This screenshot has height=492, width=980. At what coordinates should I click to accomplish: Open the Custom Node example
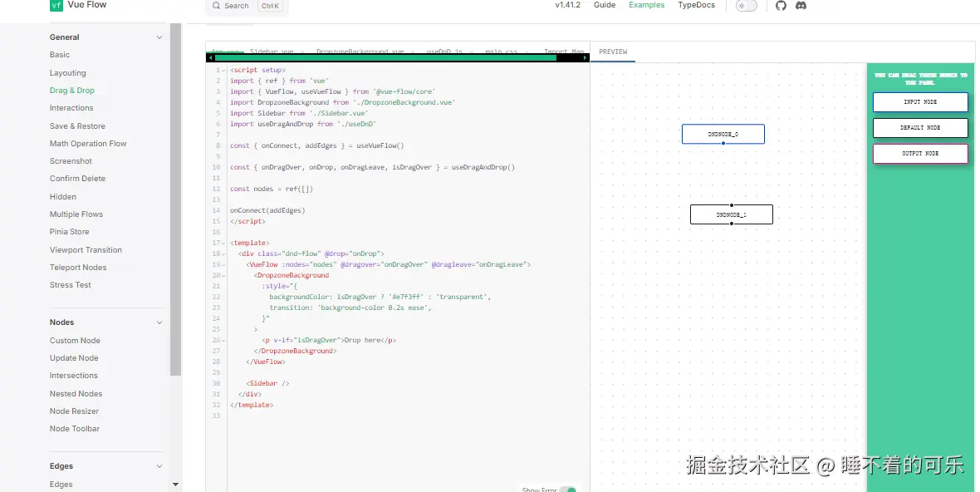coord(75,341)
